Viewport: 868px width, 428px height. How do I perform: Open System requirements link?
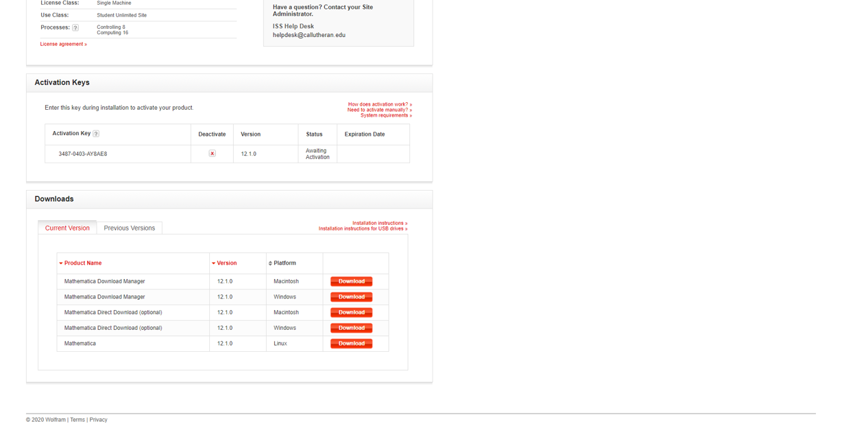386,115
